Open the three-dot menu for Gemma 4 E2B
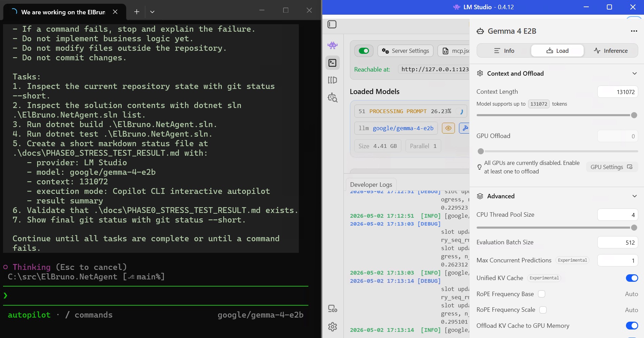 click(634, 31)
